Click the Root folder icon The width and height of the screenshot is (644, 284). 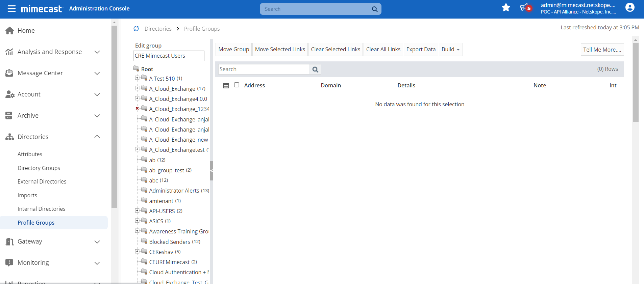pos(136,68)
